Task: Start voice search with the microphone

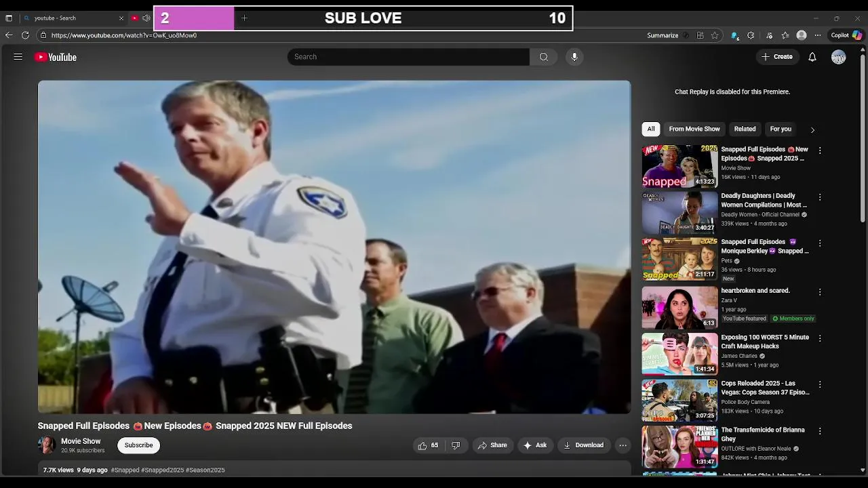Action: pyautogui.click(x=574, y=57)
